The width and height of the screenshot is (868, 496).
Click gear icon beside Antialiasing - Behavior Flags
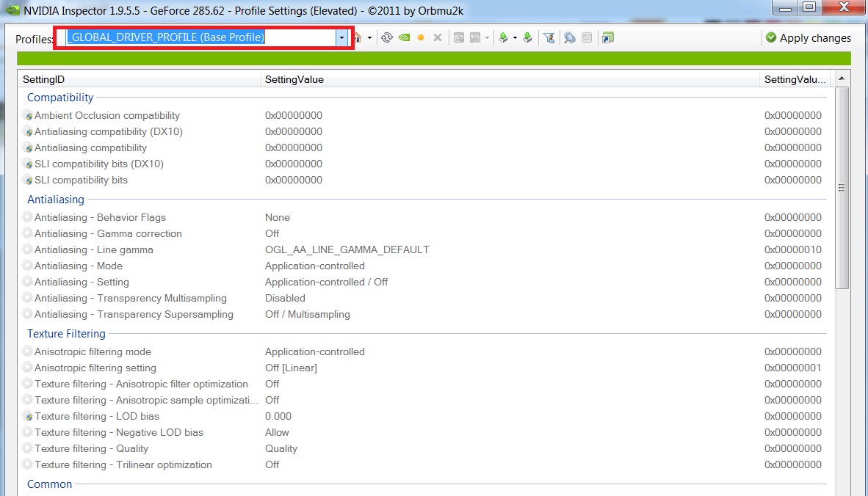click(x=27, y=217)
